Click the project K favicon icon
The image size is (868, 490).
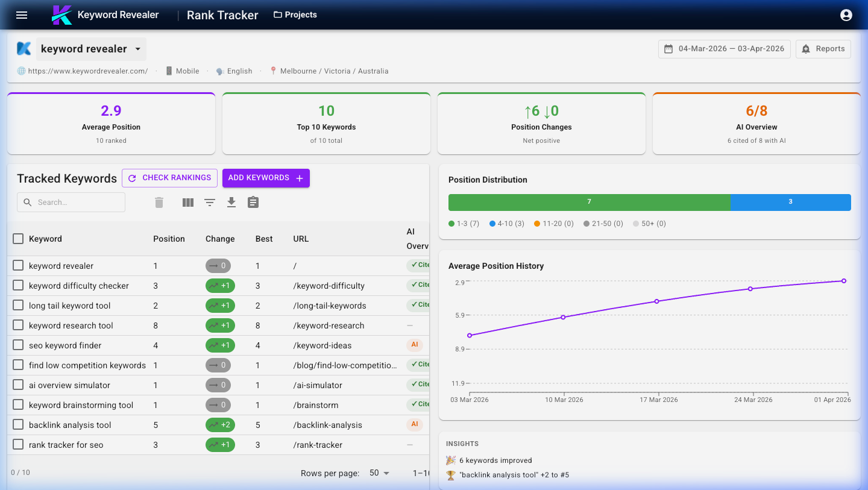point(24,49)
